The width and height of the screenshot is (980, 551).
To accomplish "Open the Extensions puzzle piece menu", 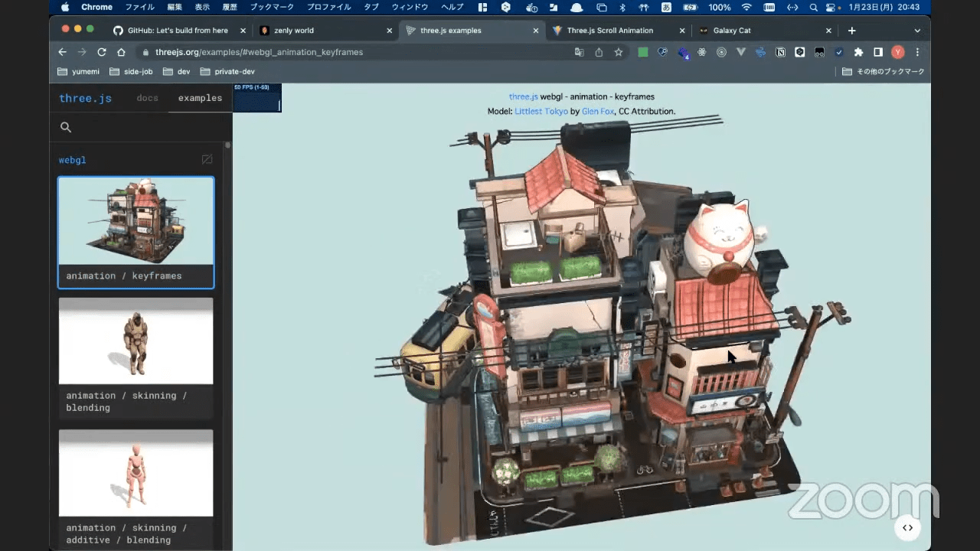I will [x=858, y=52].
